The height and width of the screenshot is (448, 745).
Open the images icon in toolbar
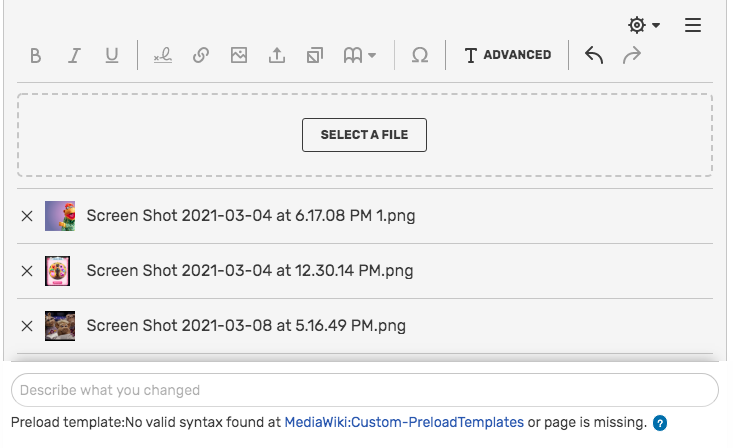point(239,56)
